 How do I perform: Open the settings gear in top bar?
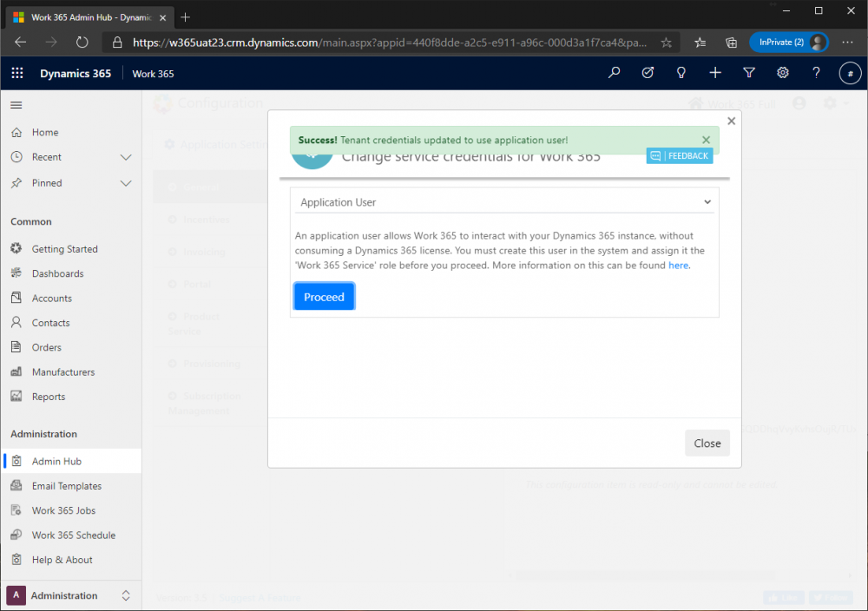(x=783, y=73)
